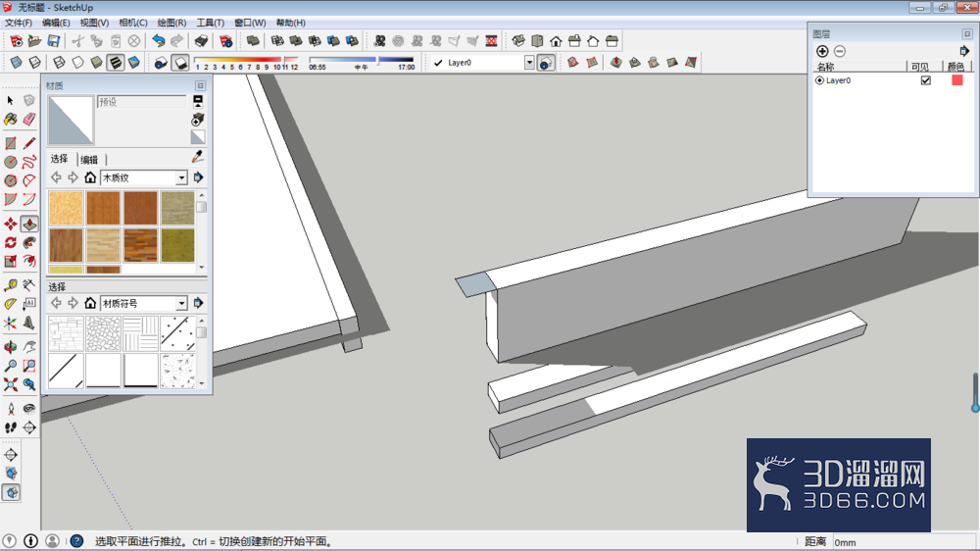Add a new layer with plus icon
Viewport: 980px width, 551px height.
[x=822, y=51]
